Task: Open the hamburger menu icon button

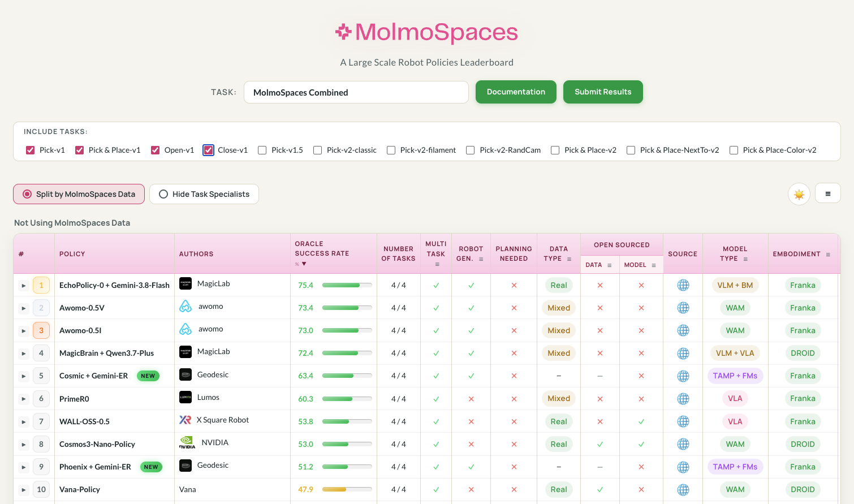Action: [827, 193]
